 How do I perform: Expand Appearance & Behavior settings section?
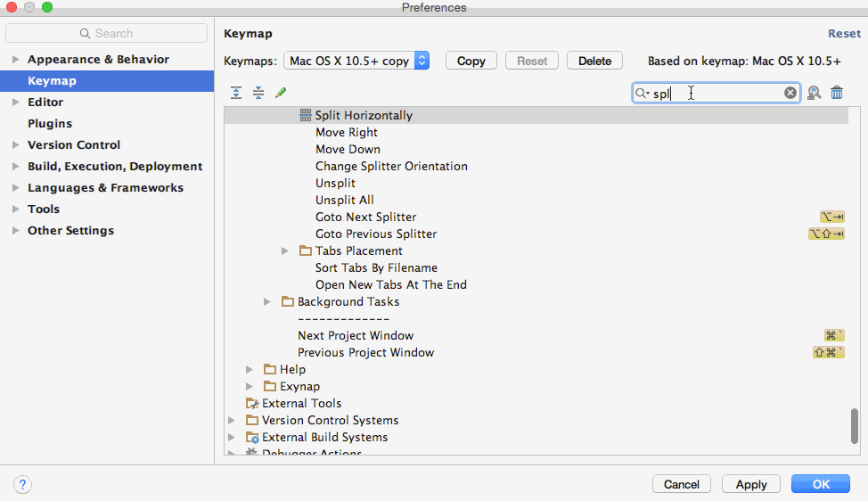pos(14,60)
